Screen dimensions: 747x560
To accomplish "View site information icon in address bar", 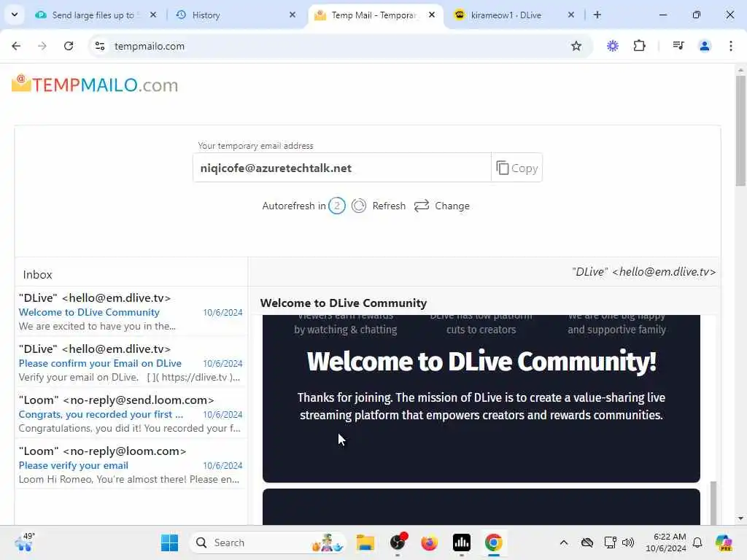I will [100, 46].
